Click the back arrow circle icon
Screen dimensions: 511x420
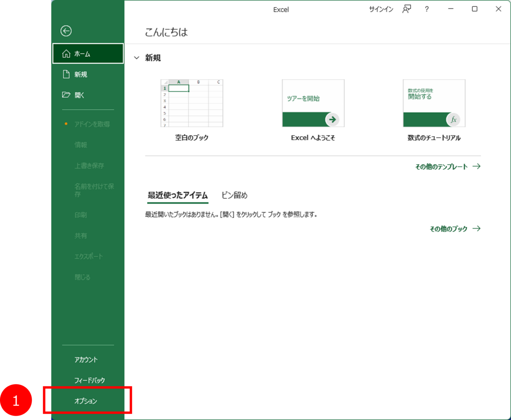[66, 31]
